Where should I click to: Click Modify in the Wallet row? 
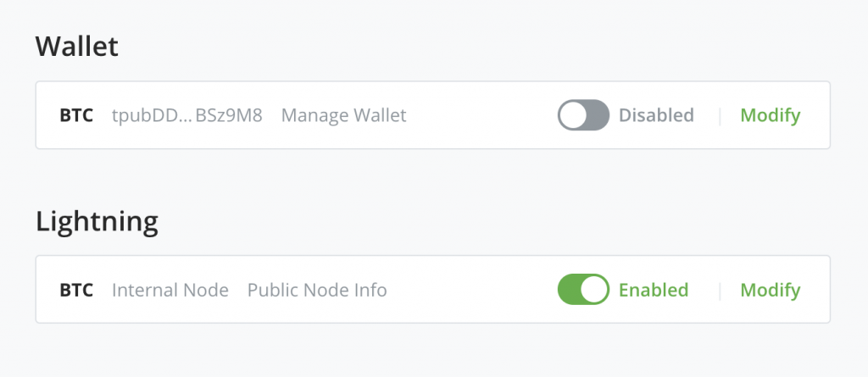pos(771,115)
